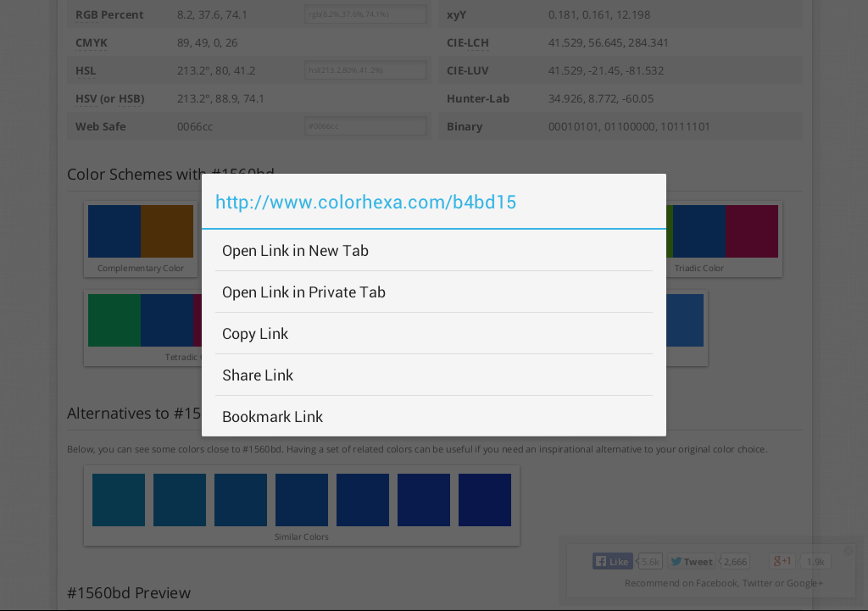Click the Web Safe hex input field
The height and width of the screenshot is (611, 868).
365,126
